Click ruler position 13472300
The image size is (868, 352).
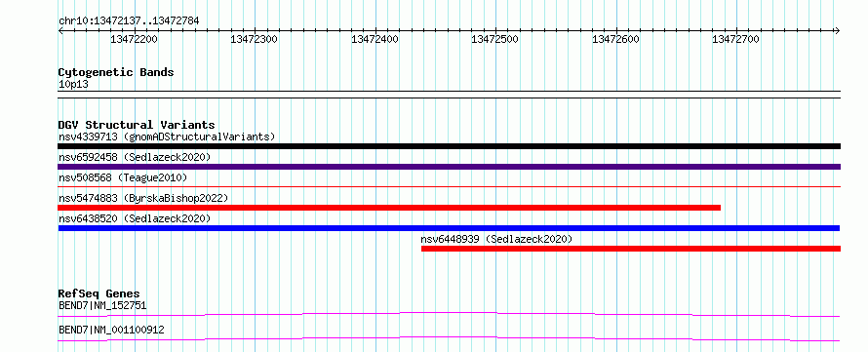[x=255, y=39]
